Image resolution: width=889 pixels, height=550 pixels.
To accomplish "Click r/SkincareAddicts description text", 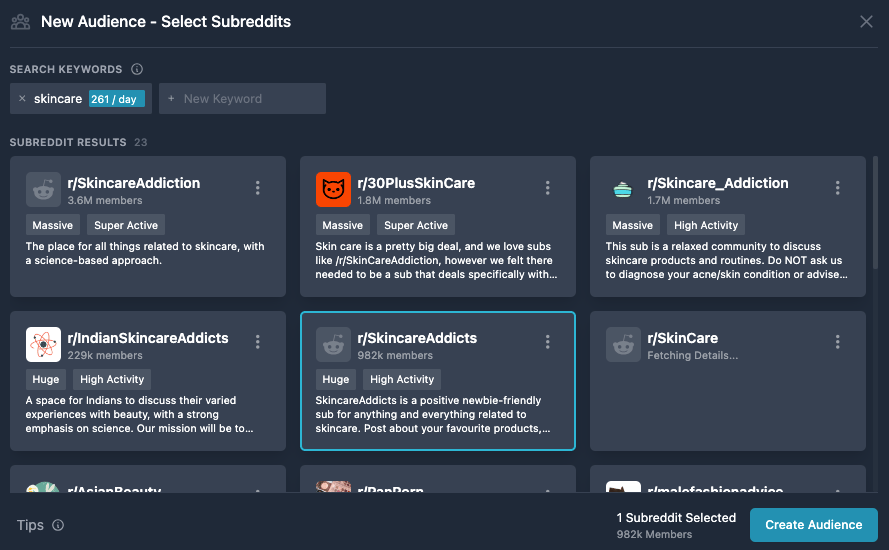I will [433, 414].
